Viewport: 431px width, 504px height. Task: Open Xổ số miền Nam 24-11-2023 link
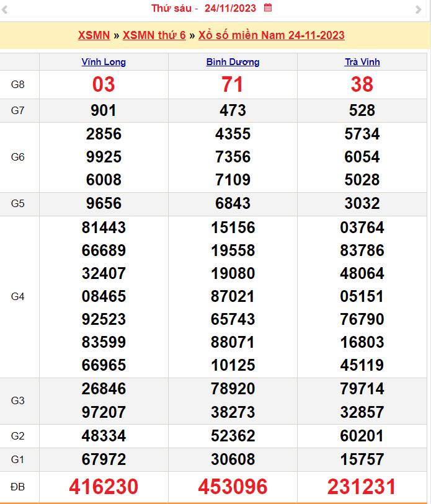pos(271,35)
